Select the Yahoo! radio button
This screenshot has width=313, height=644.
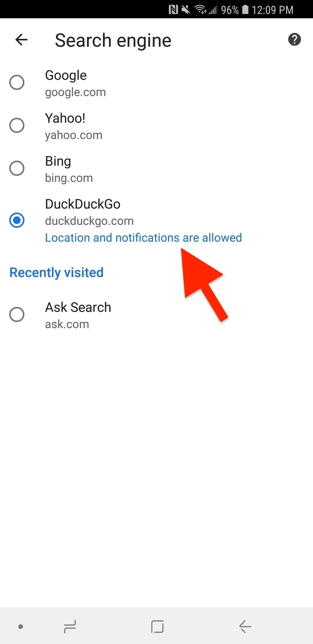point(17,125)
